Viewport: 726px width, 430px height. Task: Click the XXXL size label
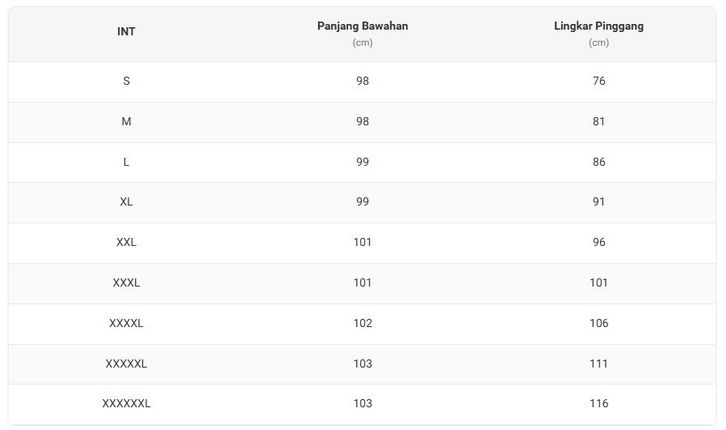pyautogui.click(x=126, y=283)
